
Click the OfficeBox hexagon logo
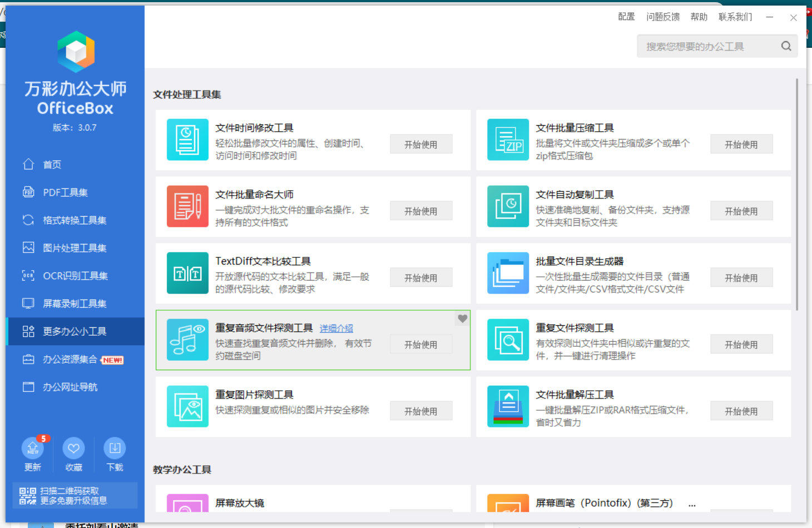76,52
